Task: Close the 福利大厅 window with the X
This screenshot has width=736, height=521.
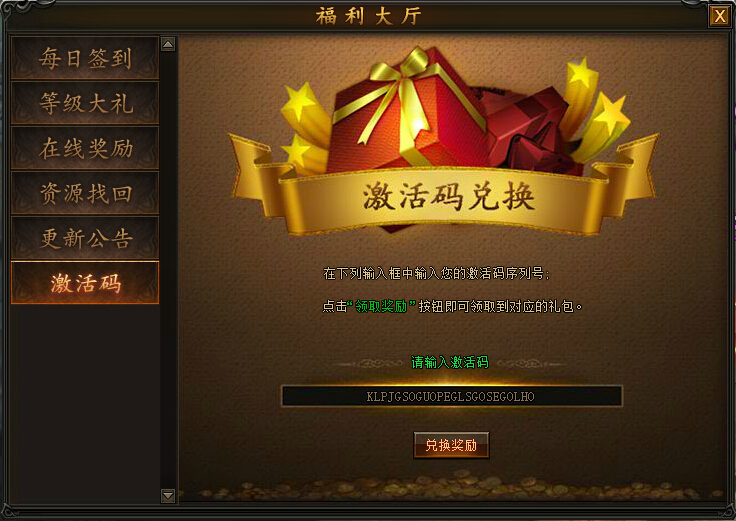Action: [x=720, y=16]
